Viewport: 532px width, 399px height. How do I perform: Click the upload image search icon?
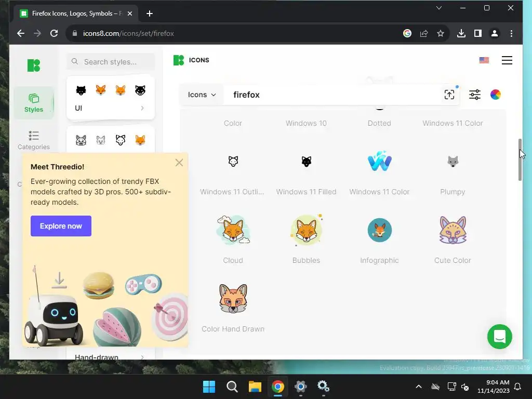click(x=449, y=95)
